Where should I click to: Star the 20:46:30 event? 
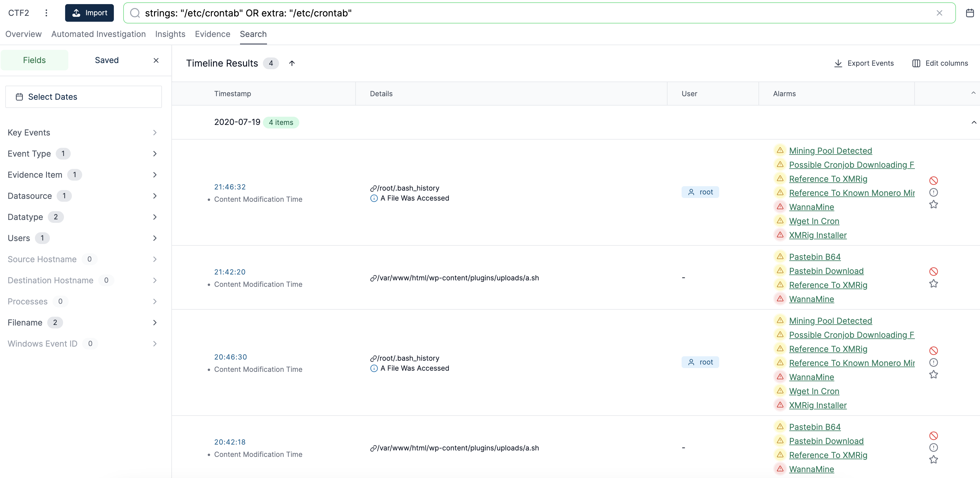934,374
